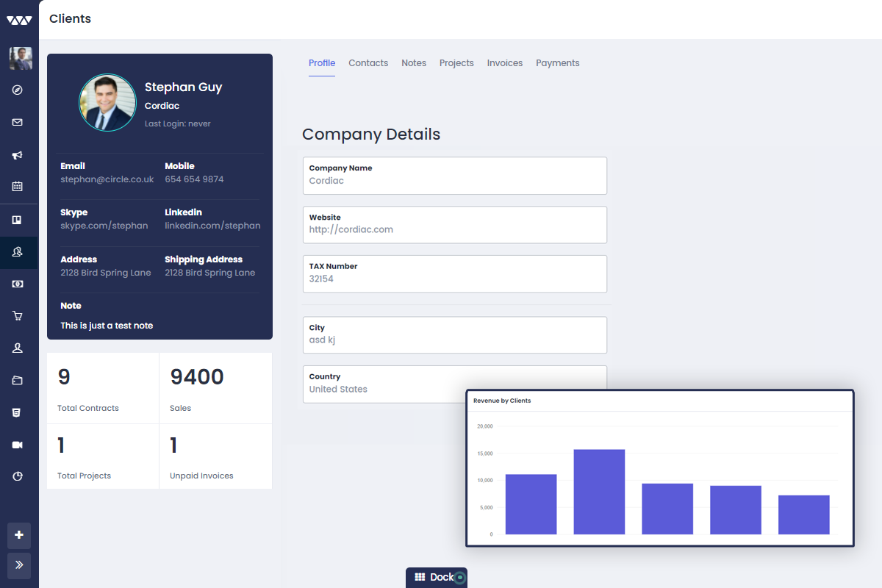Click the Company Name field showing Cordiac

point(454,176)
